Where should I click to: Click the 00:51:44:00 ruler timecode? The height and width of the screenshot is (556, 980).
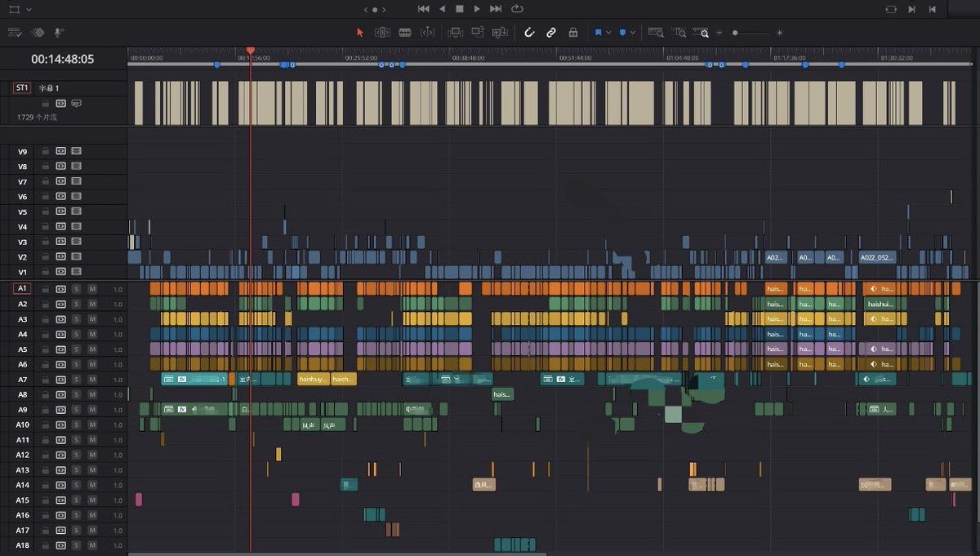[x=575, y=59]
